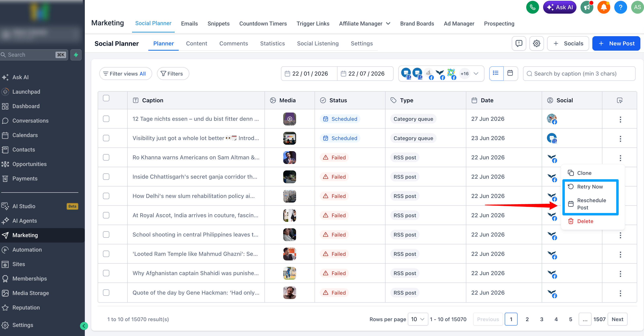
Task: Toggle the select-all checkbox in table header
Action: pos(106,98)
